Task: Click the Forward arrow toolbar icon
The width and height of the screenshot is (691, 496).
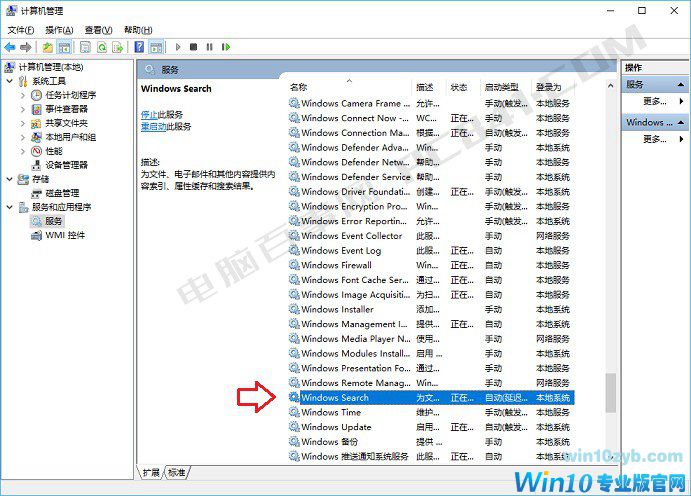Action: 26,47
